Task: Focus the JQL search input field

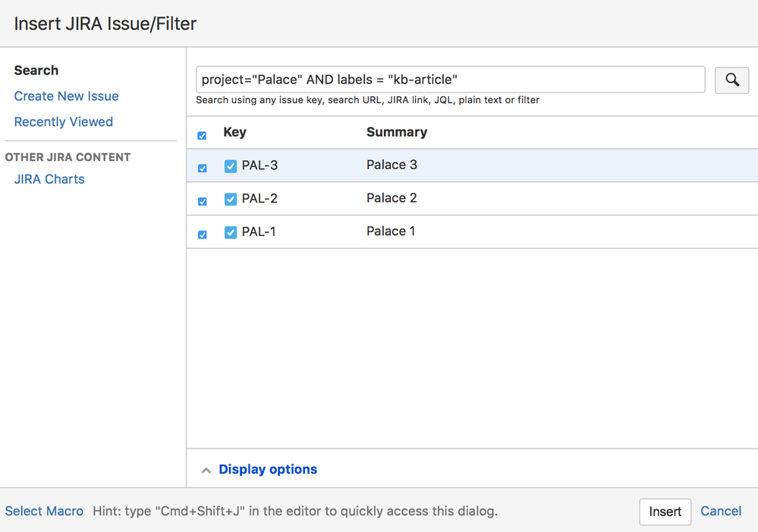Action: click(451, 80)
